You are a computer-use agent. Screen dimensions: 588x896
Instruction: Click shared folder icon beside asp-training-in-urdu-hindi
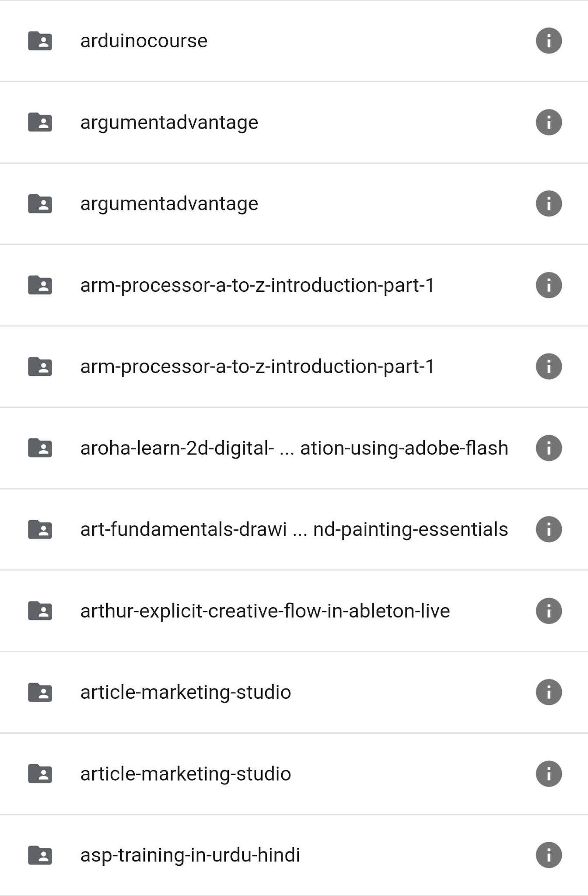click(x=40, y=855)
